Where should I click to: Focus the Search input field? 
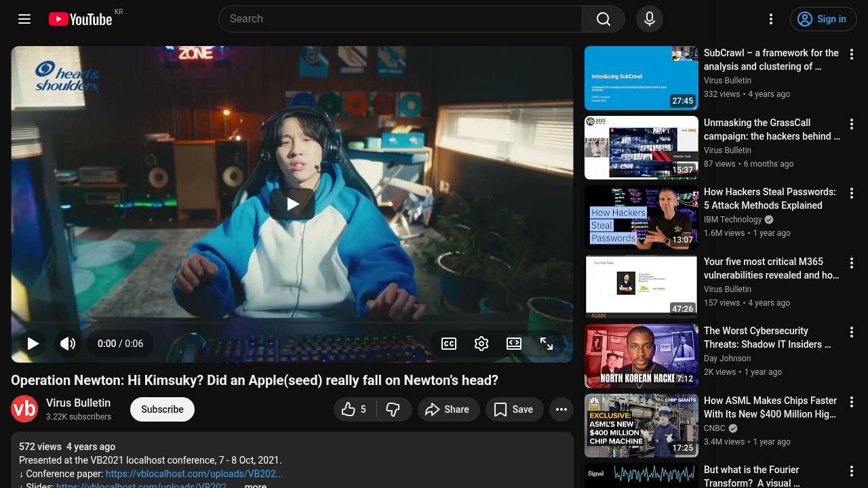click(400, 19)
